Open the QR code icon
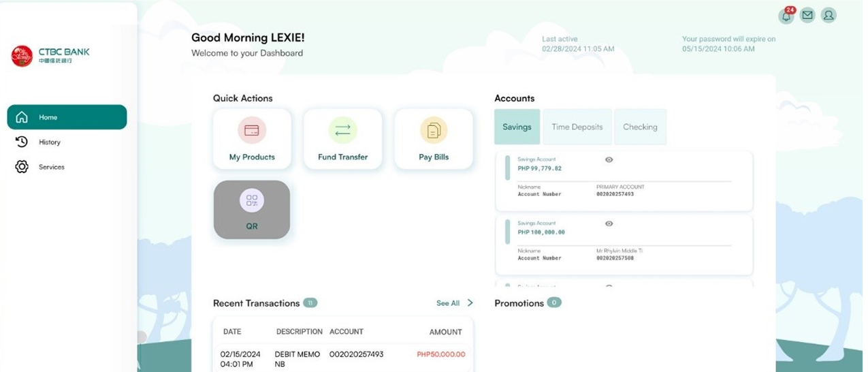 coord(252,200)
